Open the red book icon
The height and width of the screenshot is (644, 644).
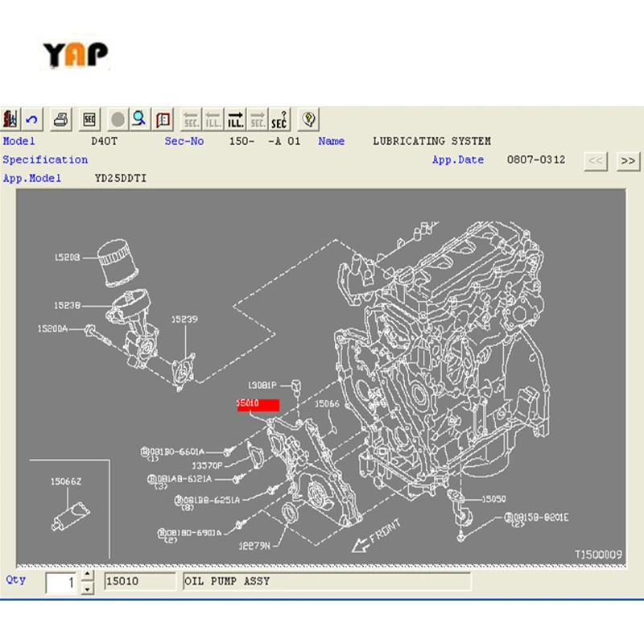163,119
